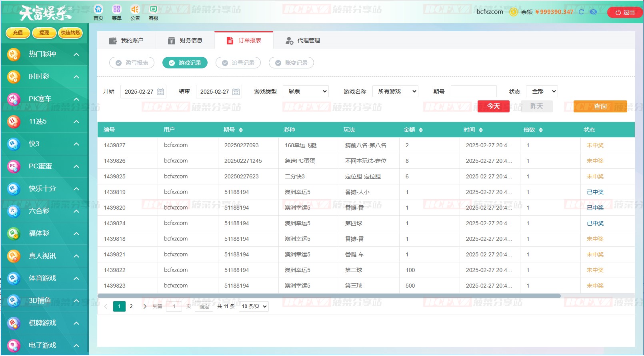644x356 pixels.
Task: Sort table by amount column arrows
Action: coord(421,130)
